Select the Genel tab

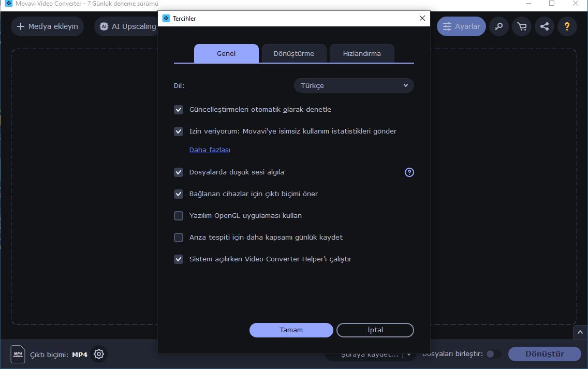tap(226, 53)
